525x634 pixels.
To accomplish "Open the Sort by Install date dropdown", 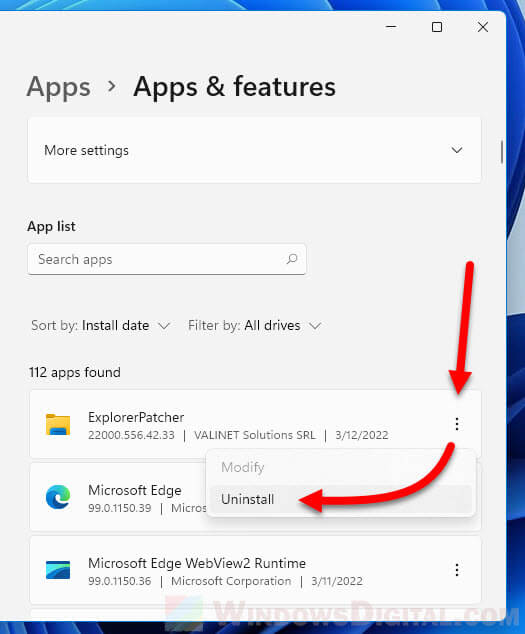I will pos(100,325).
